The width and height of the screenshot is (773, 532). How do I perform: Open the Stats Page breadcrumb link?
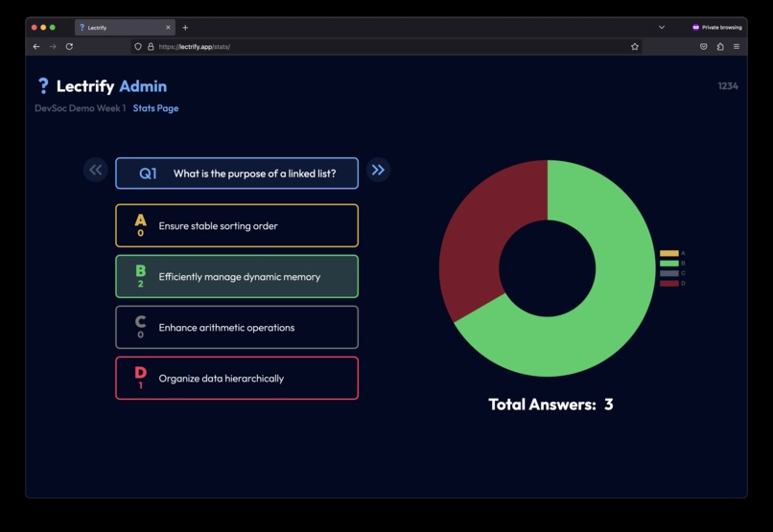tap(155, 108)
